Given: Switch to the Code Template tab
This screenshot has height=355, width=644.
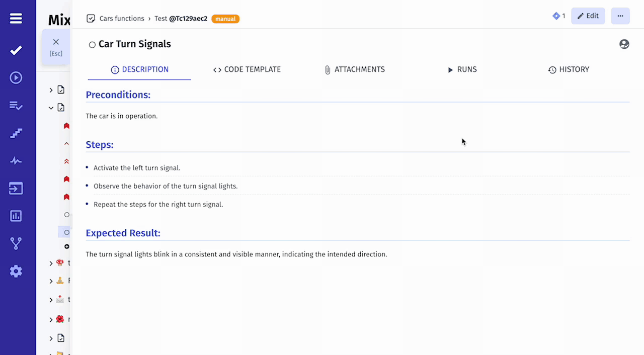Looking at the screenshot, I should [x=247, y=69].
